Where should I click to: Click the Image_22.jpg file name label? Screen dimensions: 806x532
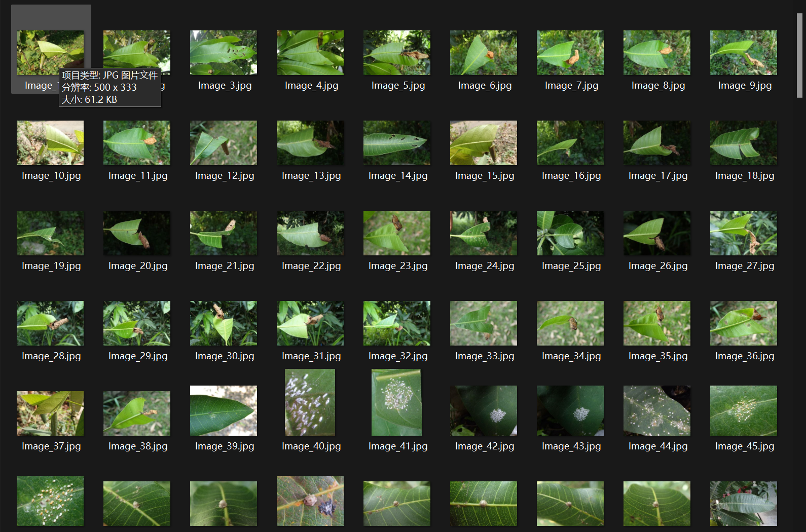311,266
